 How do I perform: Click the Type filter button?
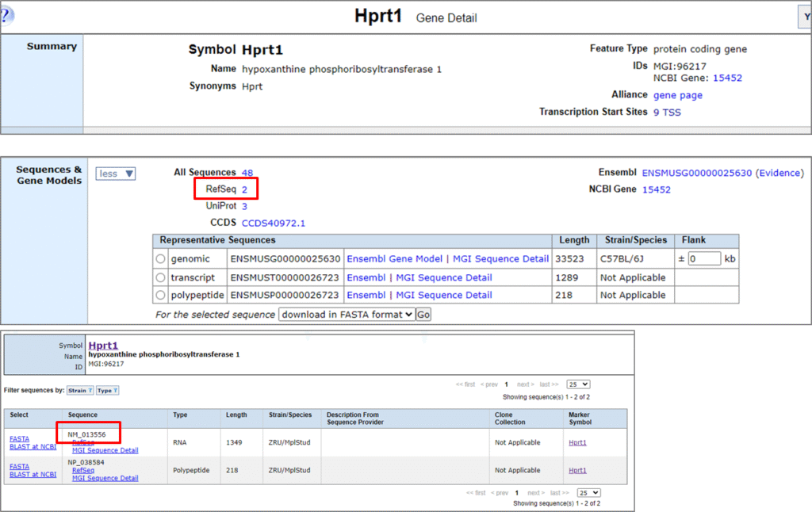coord(107,390)
